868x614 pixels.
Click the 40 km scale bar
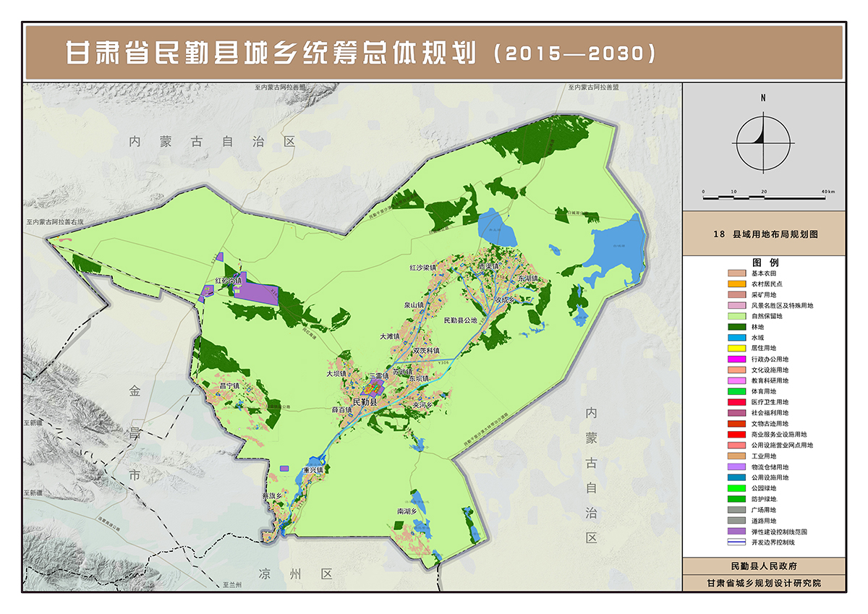coord(768,196)
